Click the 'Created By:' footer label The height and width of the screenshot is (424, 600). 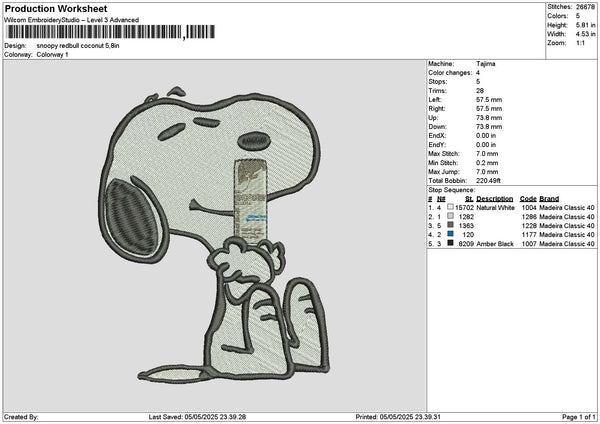(21, 417)
